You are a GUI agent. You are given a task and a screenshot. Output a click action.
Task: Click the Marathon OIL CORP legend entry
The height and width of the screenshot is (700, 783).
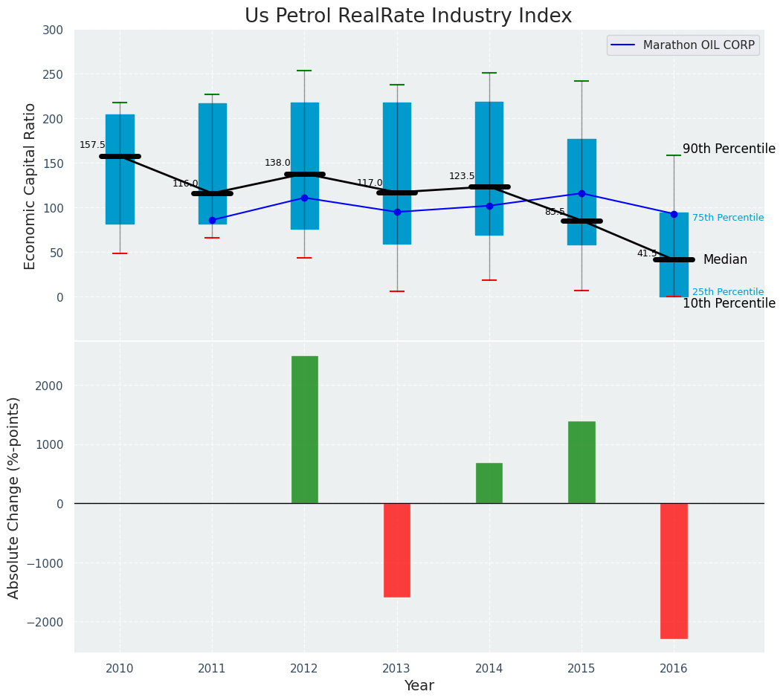tap(683, 45)
